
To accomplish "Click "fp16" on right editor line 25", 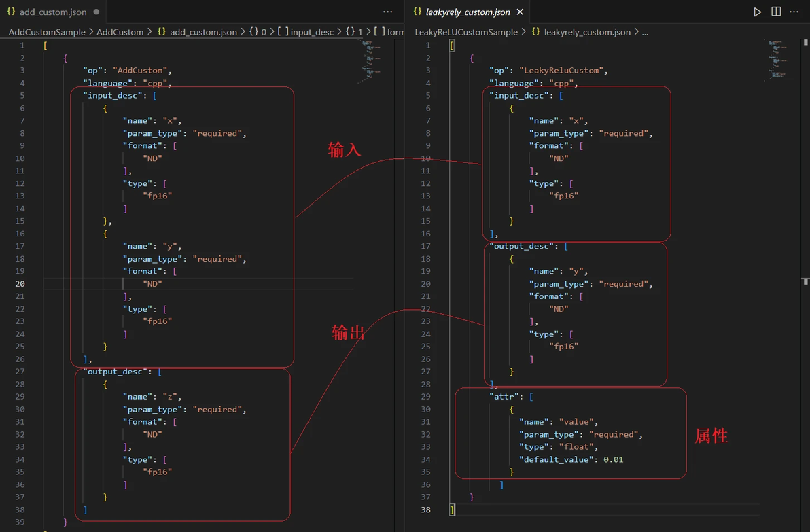I will pos(563,347).
